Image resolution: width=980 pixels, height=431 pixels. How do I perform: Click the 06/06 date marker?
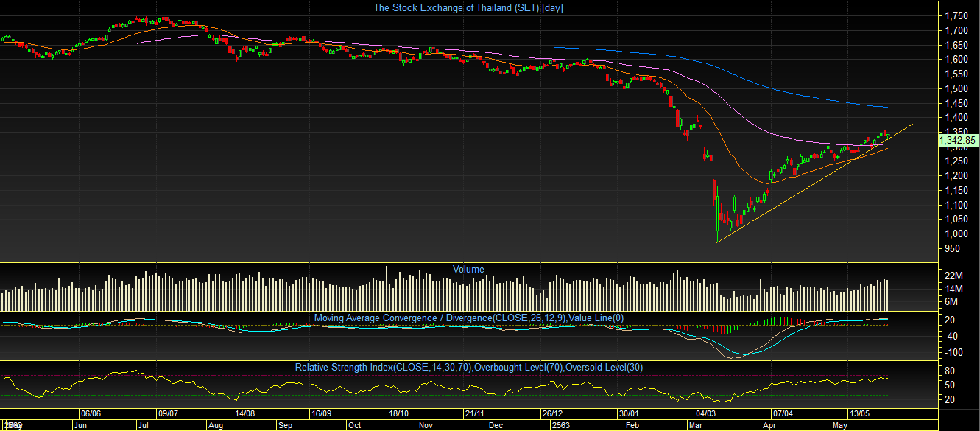click(x=91, y=414)
